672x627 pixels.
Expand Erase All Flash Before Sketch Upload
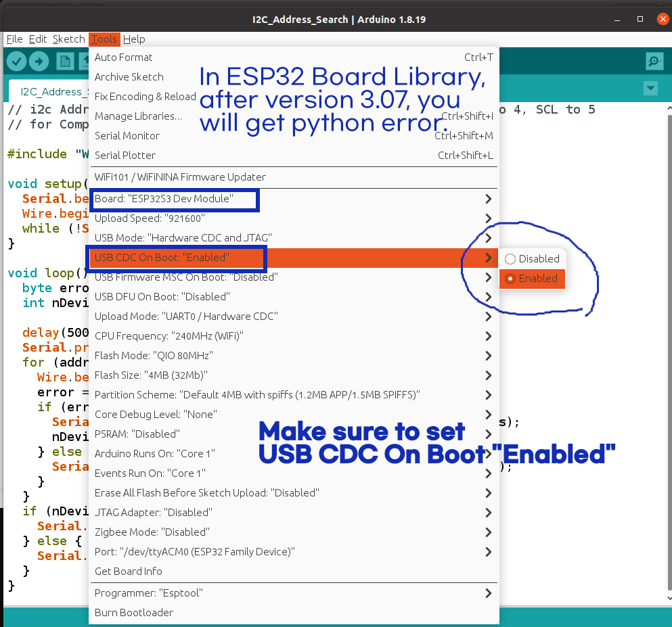tap(294, 493)
